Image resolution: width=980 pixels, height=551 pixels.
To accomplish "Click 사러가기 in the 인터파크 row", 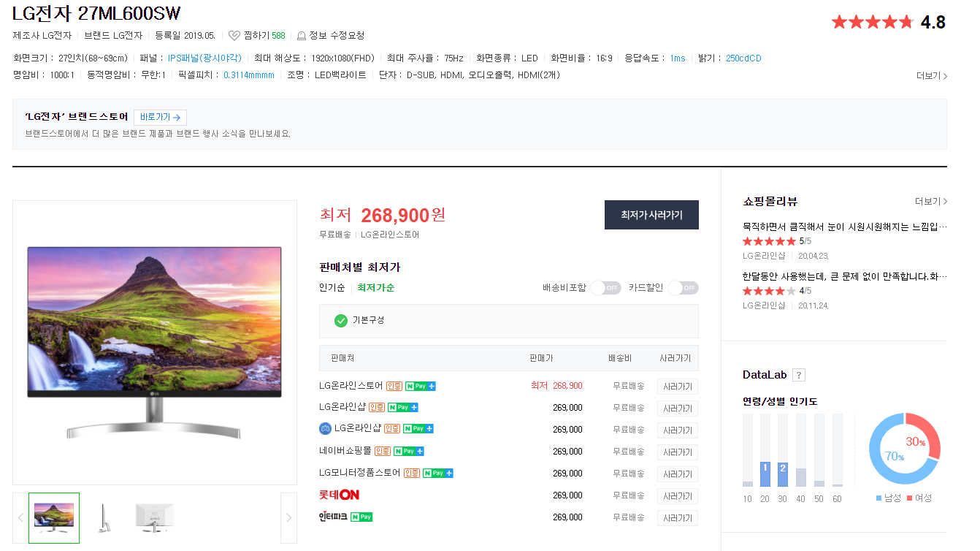I will (x=678, y=517).
